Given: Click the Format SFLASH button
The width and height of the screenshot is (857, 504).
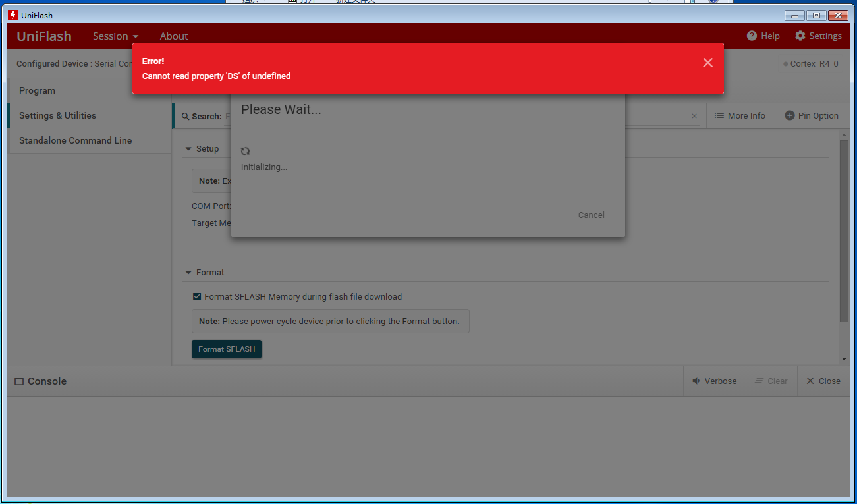Looking at the screenshot, I should 227,349.
